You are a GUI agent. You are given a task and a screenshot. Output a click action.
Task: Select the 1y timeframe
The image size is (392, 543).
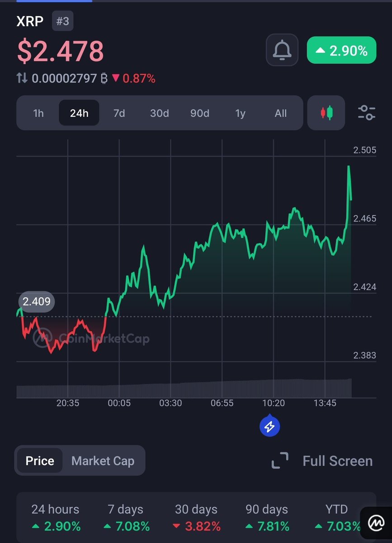[240, 113]
